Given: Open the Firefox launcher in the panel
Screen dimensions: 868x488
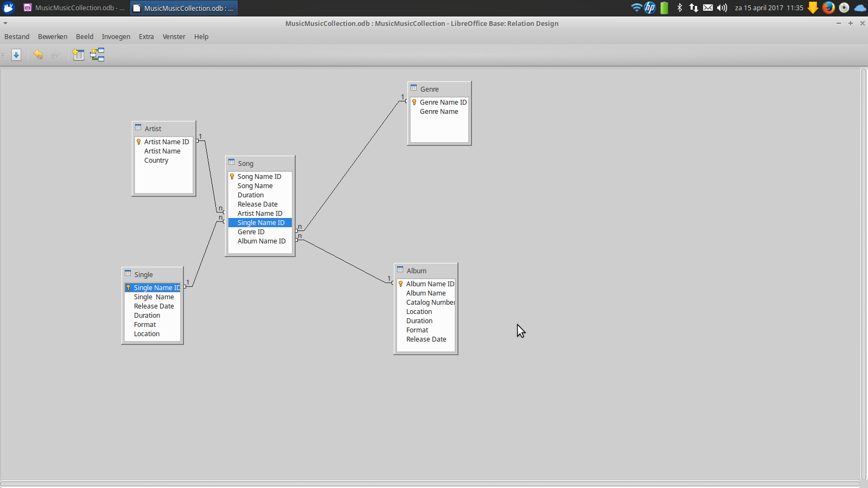Looking at the screenshot, I should click(x=828, y=8).
